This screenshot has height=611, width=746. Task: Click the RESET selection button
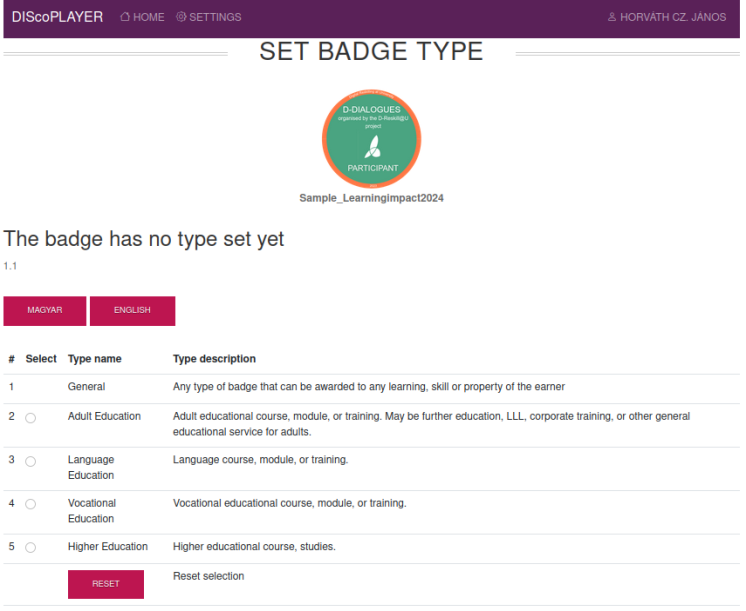tap(106, 584)
